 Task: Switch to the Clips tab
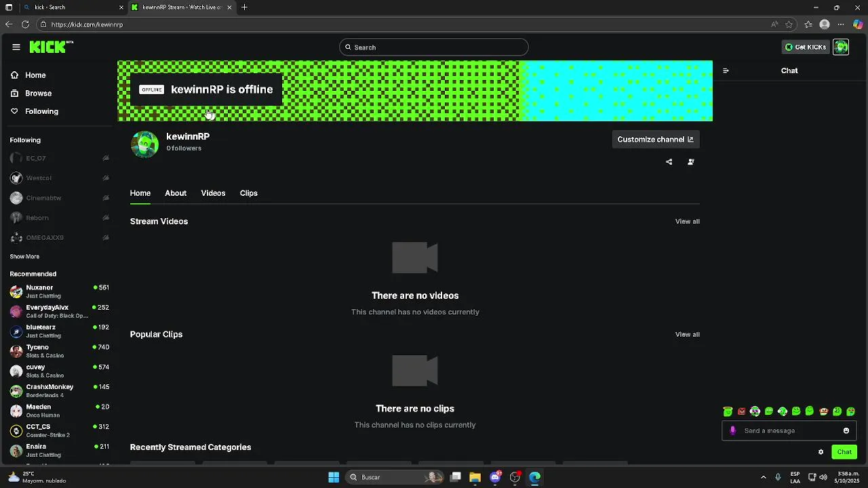point(249,193)
